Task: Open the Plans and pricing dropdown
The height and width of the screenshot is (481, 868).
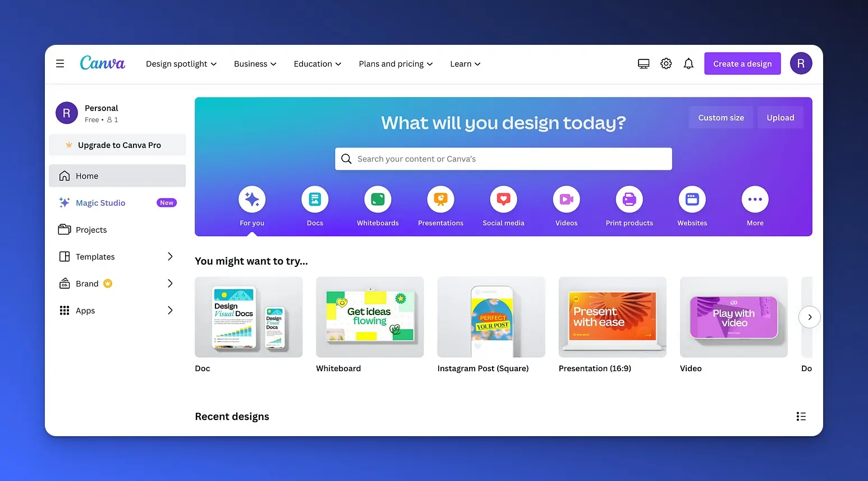Action: click(x=396, y=64)
